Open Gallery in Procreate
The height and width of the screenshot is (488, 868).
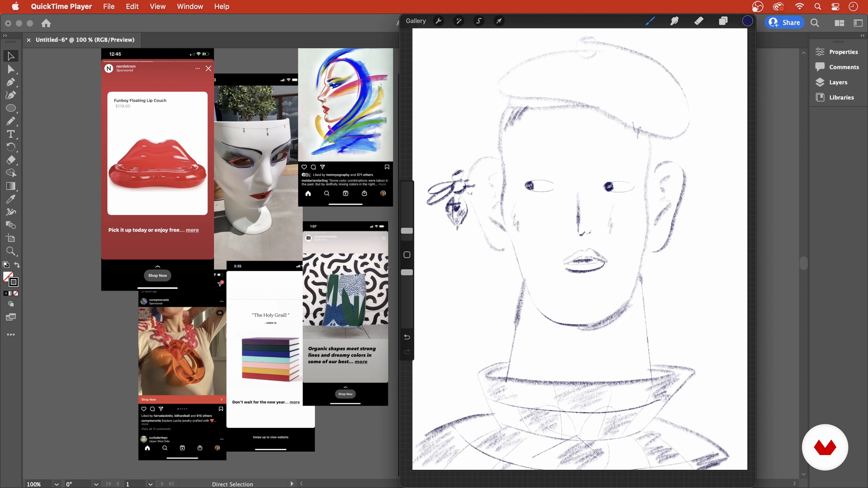pos(415,21)
